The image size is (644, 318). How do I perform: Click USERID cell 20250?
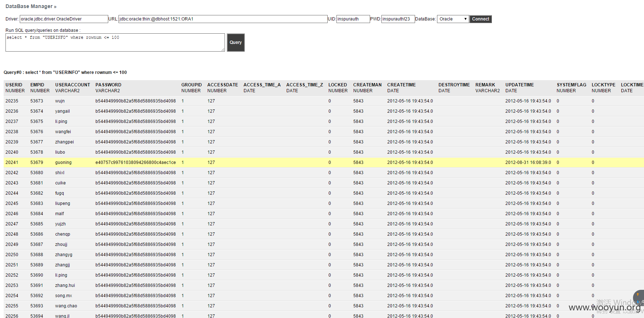(x=12, y=255)
